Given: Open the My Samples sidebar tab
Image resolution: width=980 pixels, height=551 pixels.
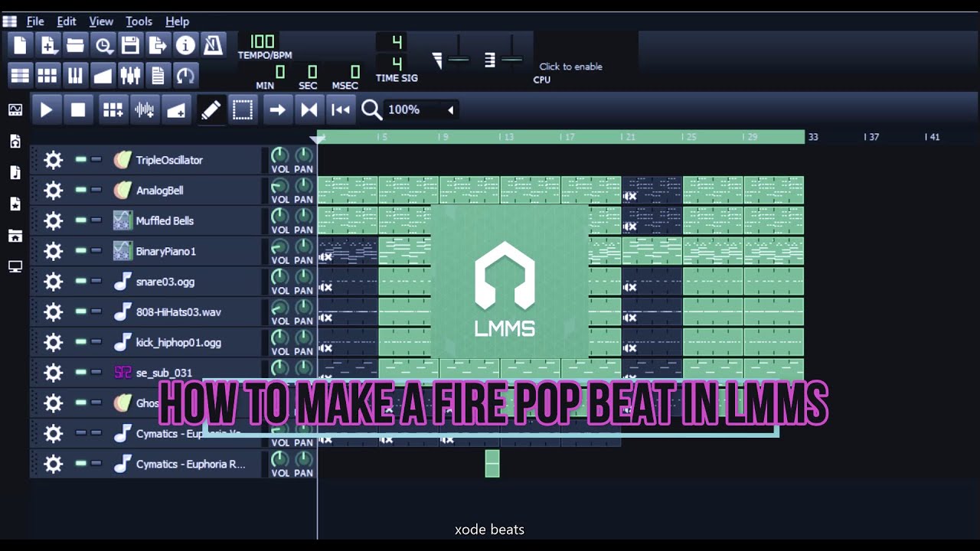Looking at the screenshot, I should click(x=15, y=173).
